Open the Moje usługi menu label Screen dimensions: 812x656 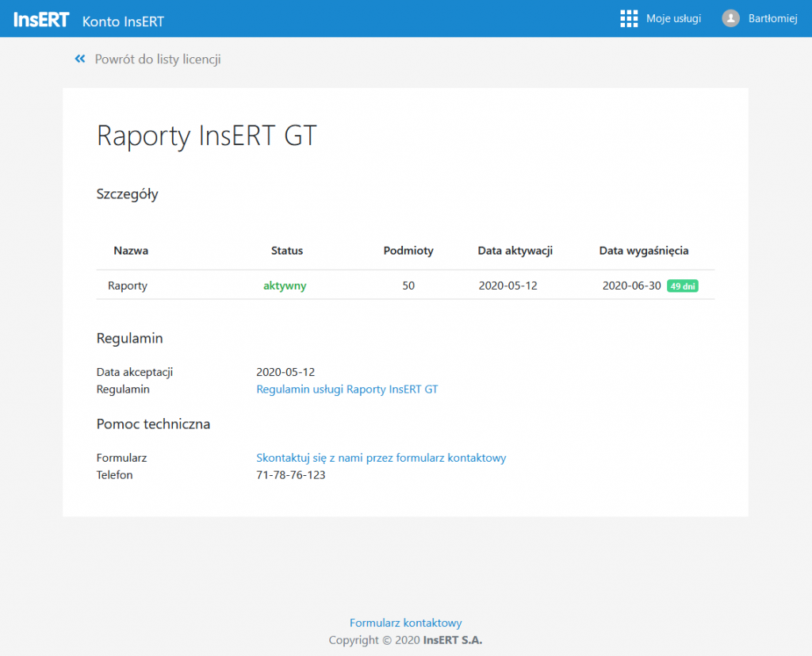point(673,19)
